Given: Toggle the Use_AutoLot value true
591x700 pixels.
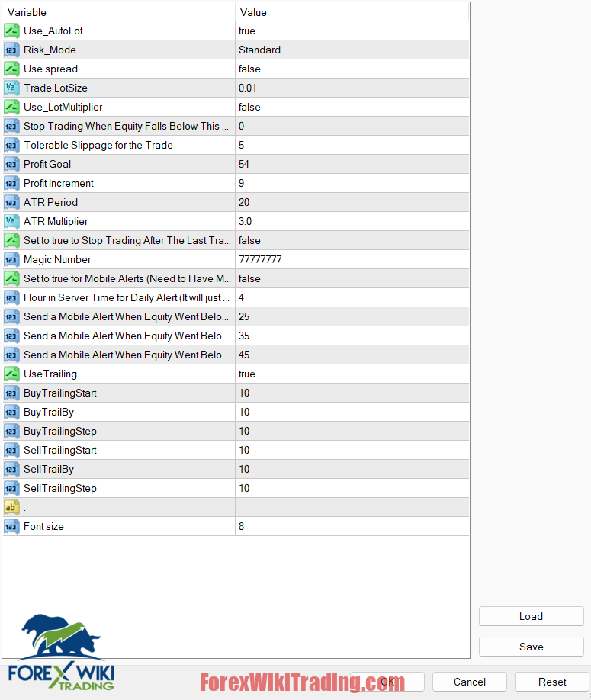Looking at the screenshot, I should pos(352,31).
